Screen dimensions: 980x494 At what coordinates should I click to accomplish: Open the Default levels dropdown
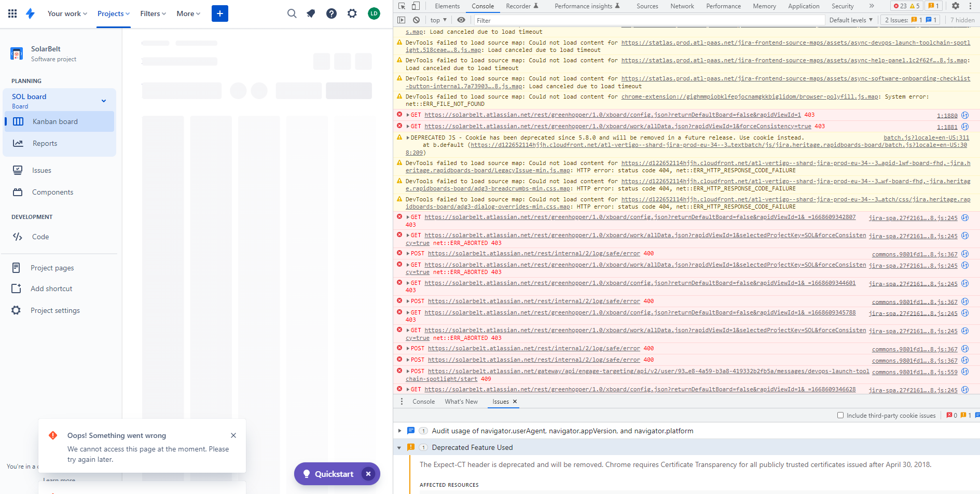point(851,20)
